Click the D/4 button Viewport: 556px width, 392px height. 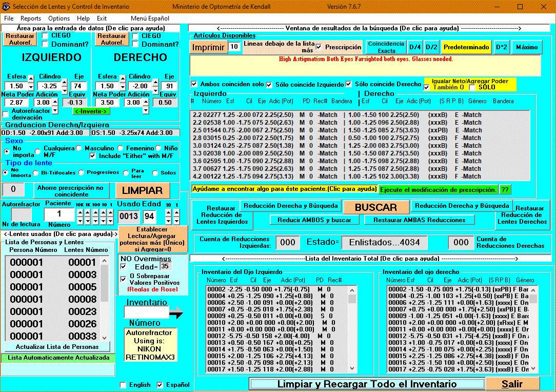click(414, 47)
